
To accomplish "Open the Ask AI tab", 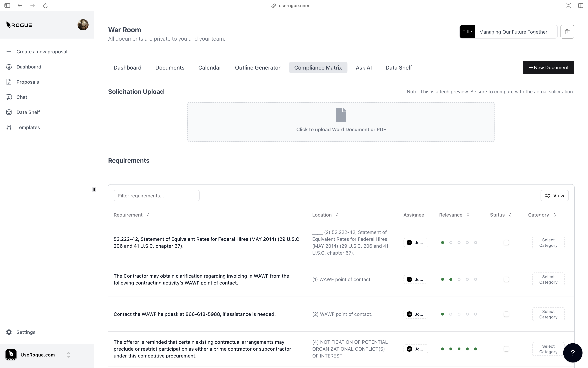I will pos(363,68).
